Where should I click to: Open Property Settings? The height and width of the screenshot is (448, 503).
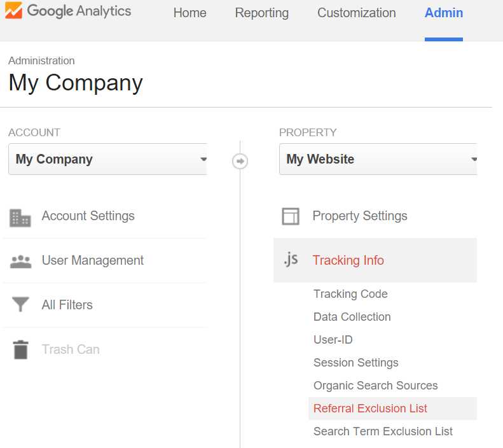[x=360, y=216]
